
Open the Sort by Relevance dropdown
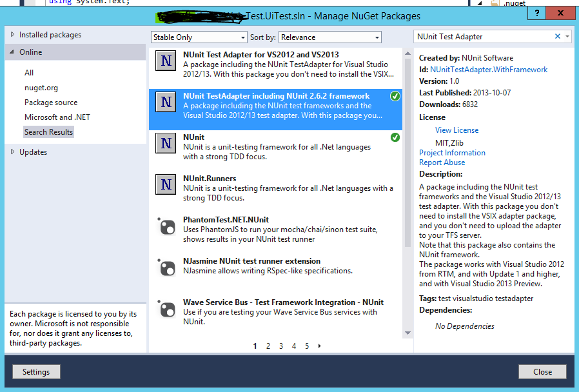(329, 37)
